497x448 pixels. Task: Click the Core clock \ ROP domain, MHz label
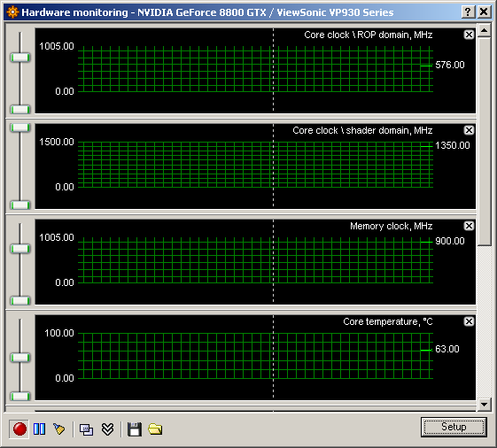click(369, 35)
